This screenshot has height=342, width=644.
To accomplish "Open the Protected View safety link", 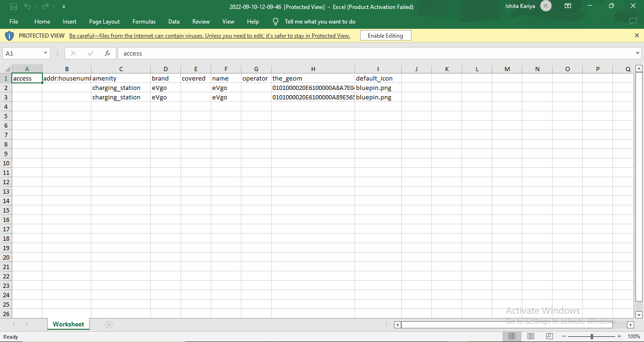I will 209,35.
